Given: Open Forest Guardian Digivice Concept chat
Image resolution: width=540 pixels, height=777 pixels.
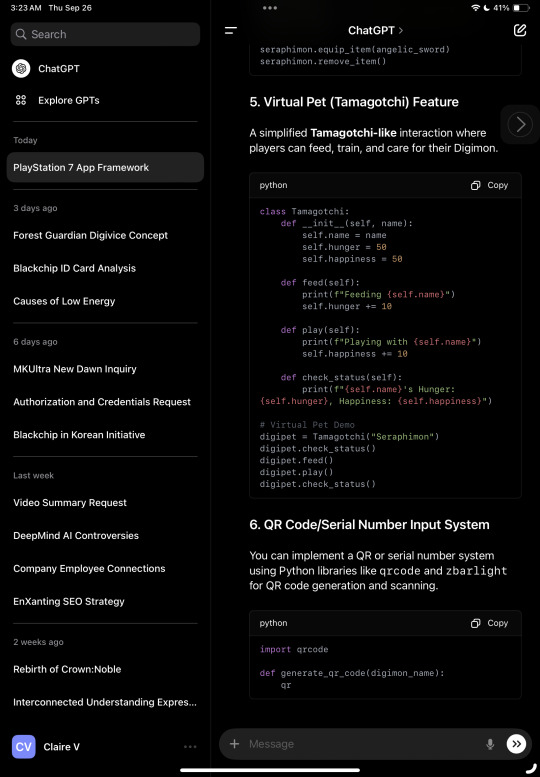Looking at the screenshot, I should pos(90,235).
